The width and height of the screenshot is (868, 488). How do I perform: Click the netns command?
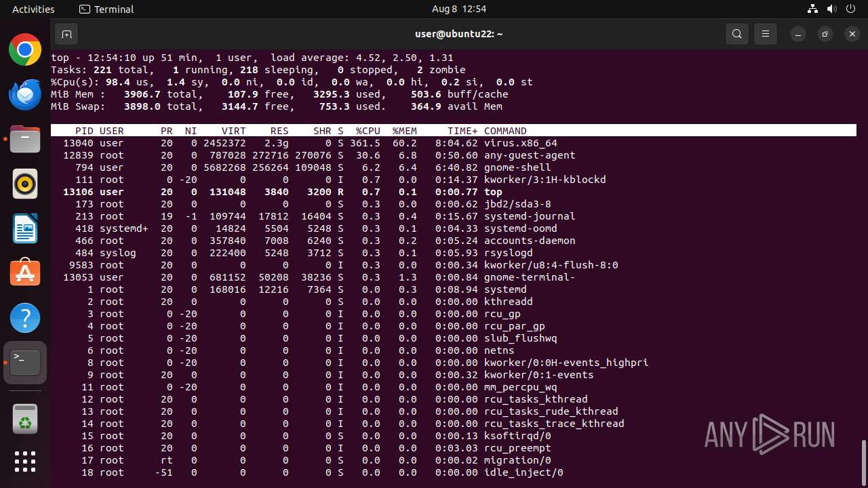point(499,350)
